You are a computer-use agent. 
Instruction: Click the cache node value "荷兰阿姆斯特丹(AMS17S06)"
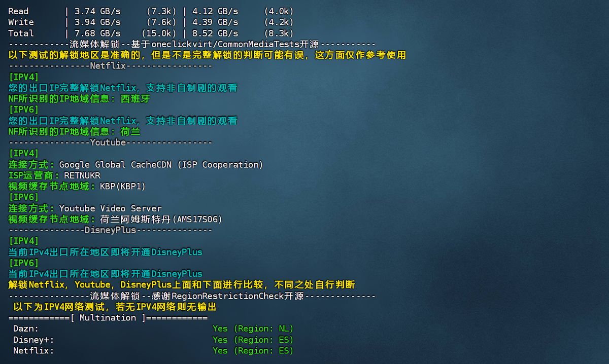(161, 220)
